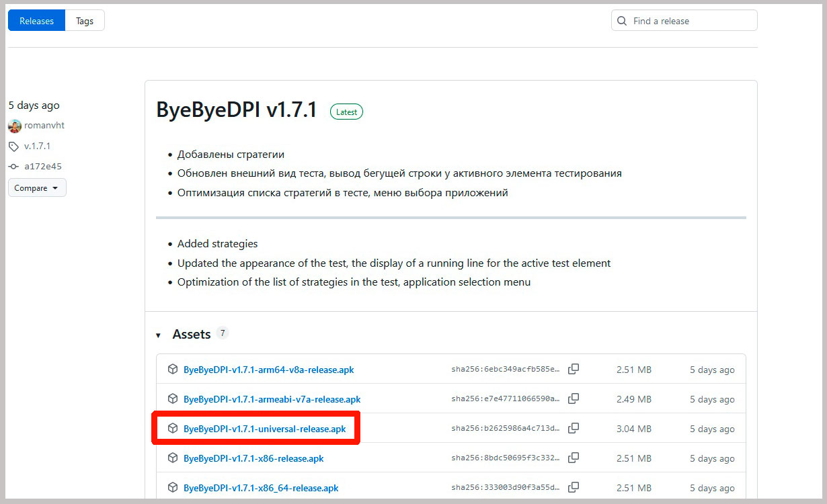Image resolution: width=827 pixels, height=504 pixels.
Task: Copy SHA256 hash for arm64-v8a release
Action: 574,369
